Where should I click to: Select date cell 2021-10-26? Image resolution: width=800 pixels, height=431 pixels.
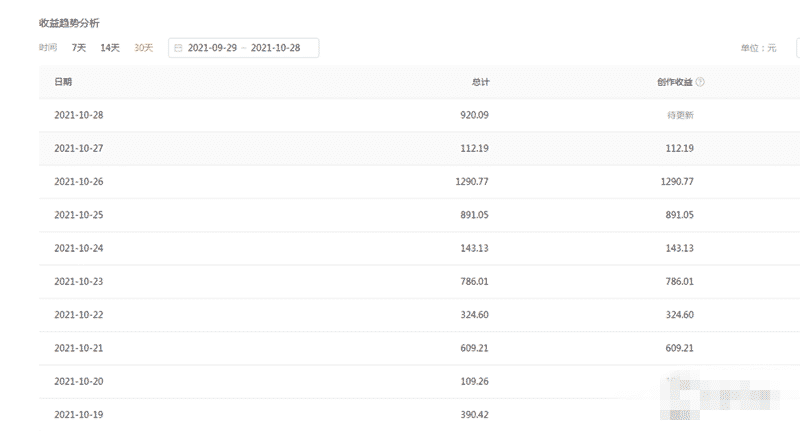click(x=79, y=182)
